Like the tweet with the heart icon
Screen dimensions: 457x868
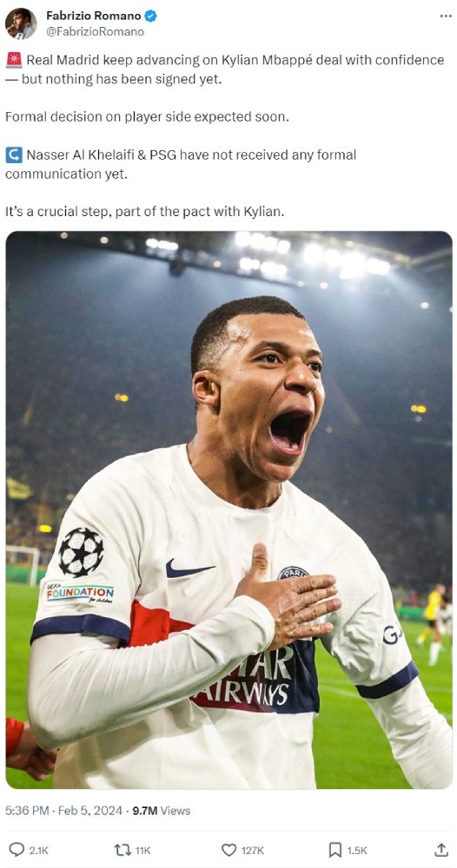click(x=228, y=850)
